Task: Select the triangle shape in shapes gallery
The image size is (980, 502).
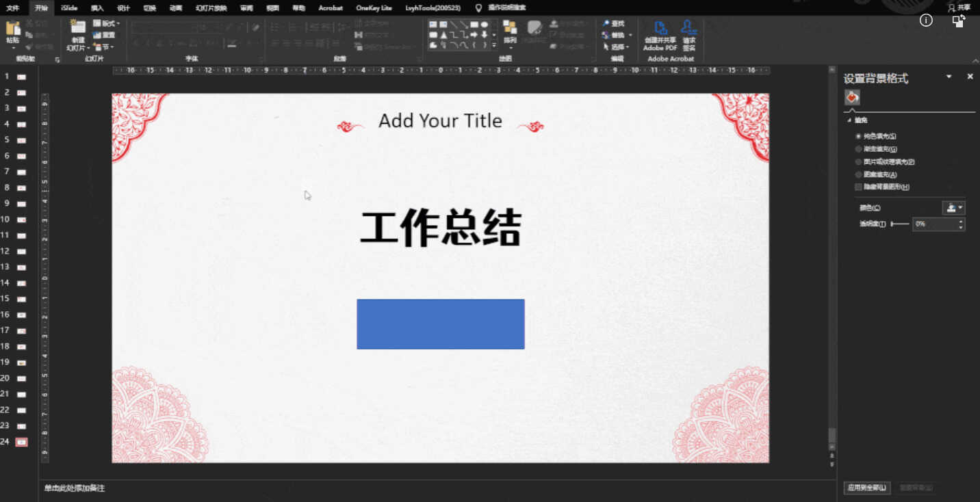Action: point(443,35)
